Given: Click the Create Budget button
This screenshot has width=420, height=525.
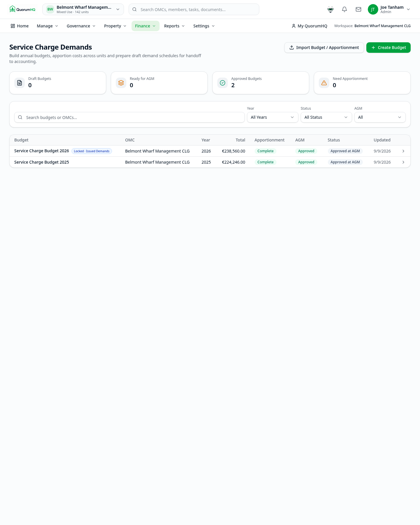Looking at the screenshot, I should [x=388, y=48].
